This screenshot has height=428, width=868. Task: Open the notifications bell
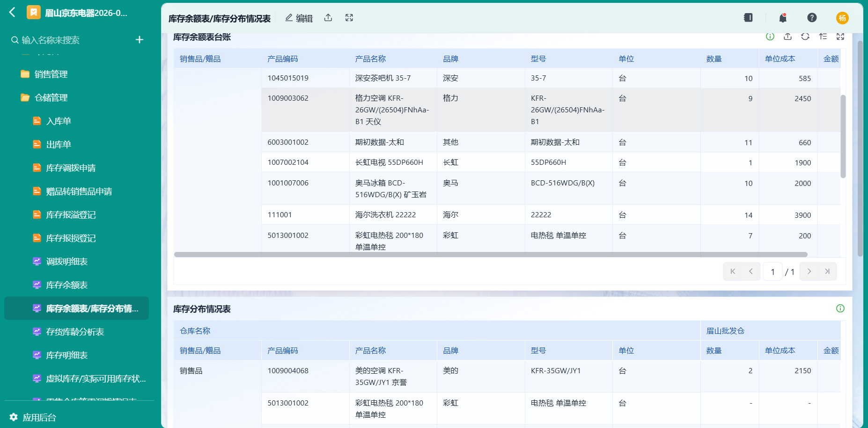coord(783,18)
